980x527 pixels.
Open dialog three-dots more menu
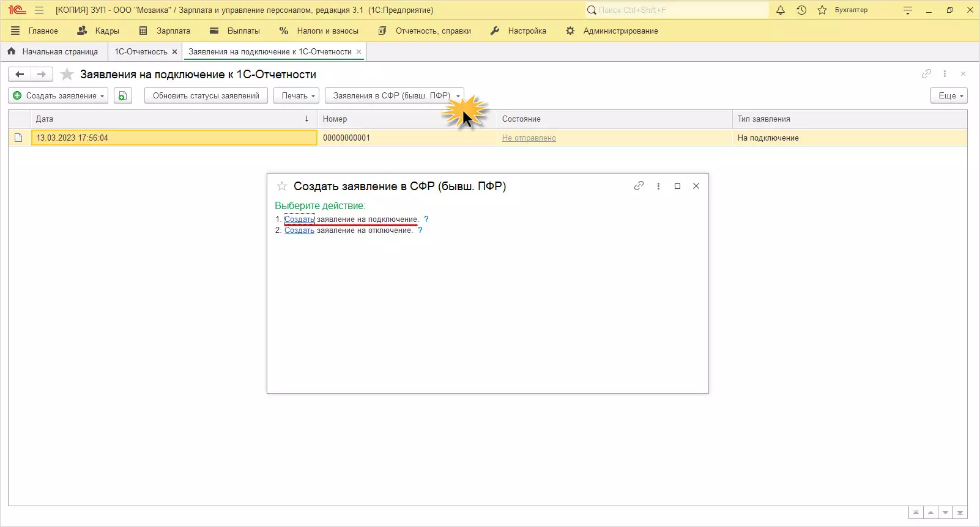tap(658, 186)
